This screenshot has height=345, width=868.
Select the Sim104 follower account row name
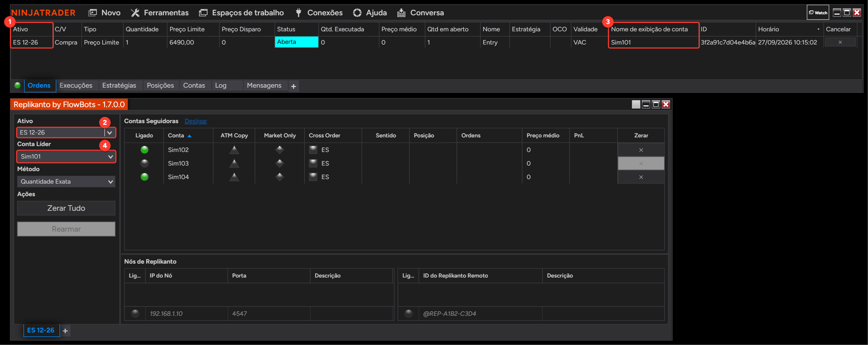pos(178,177)
